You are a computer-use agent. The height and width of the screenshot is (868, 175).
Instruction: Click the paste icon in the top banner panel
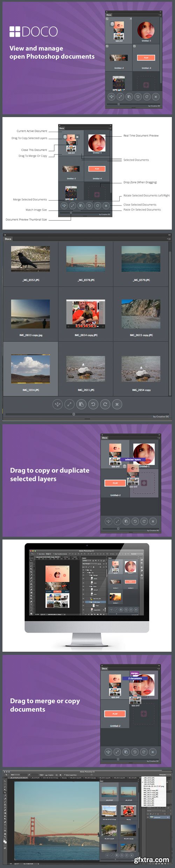tap(129, 97)
